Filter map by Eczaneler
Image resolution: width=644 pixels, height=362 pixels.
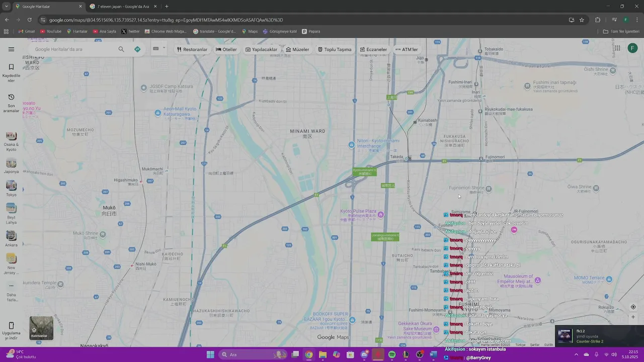point(373,49)
